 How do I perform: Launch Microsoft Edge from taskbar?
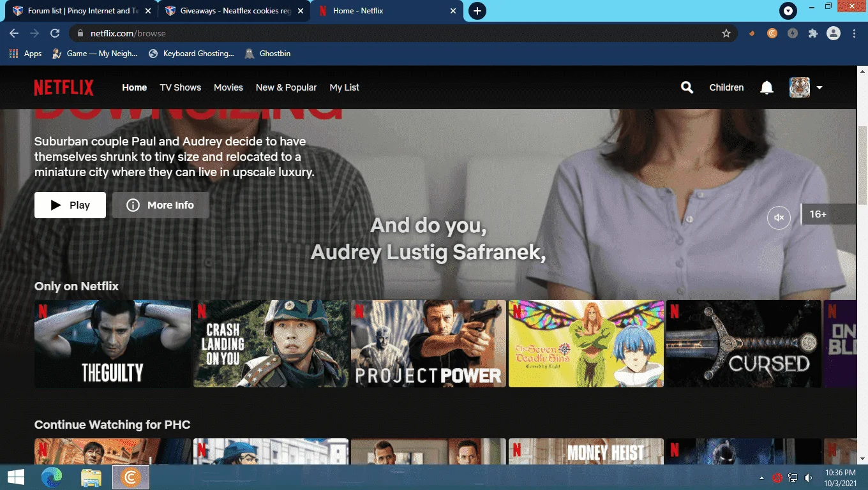click(x=52, y=477)
